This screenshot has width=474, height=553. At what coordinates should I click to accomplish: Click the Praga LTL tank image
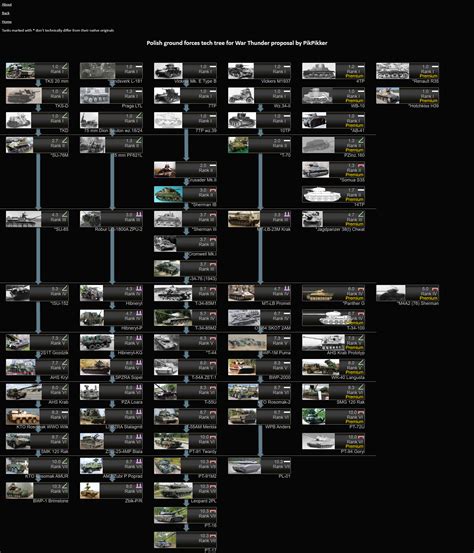[95, 96]
